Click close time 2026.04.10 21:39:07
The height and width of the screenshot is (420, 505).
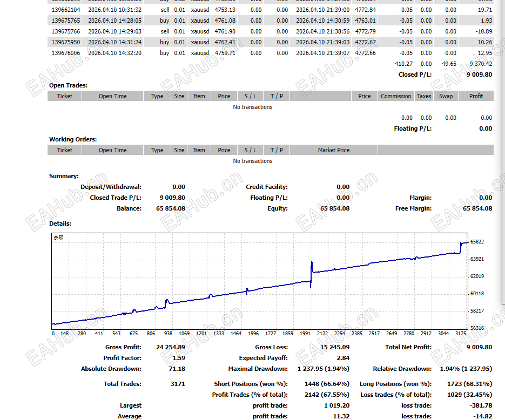[x=322, y=53]
